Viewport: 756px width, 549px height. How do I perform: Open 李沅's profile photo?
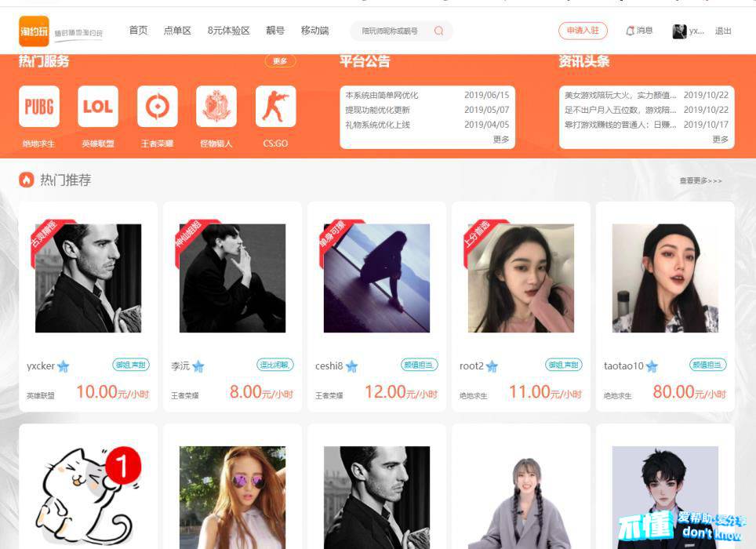pyautogui.click(x=232, y=278)
